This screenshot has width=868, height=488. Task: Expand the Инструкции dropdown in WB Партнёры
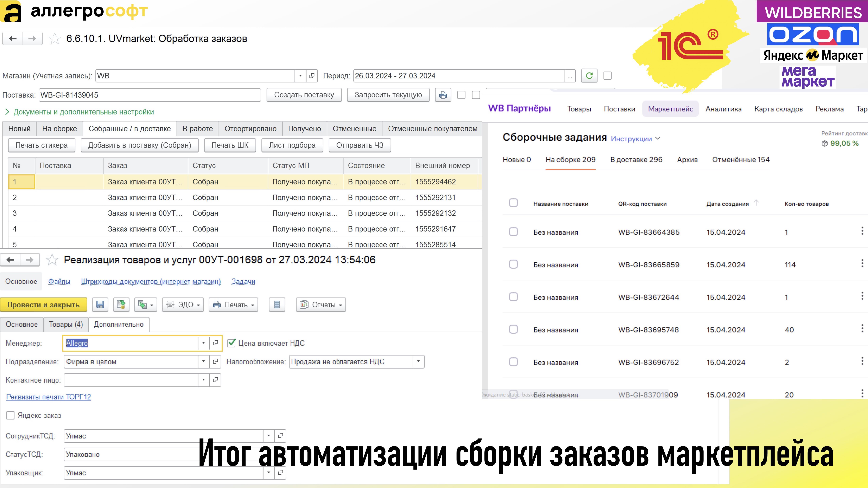point(635,139)
